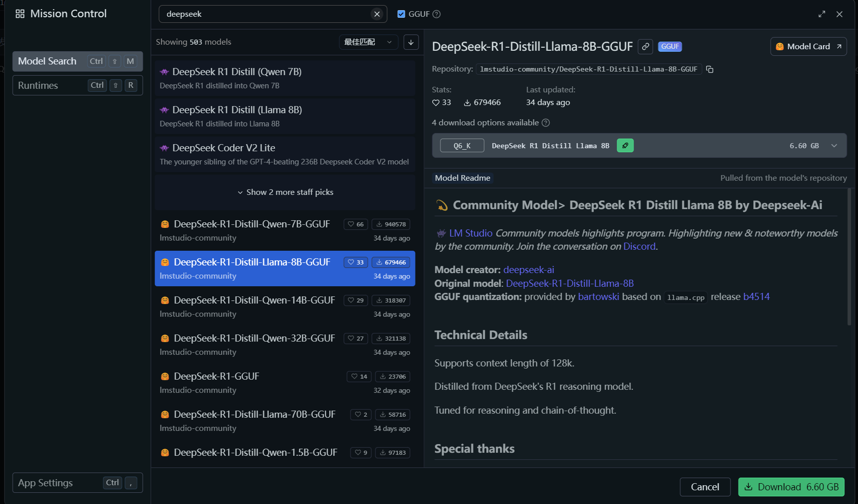Download the 6.60 GB model
This screenshot has height=504, width=858.
click(x=791, y=487)
